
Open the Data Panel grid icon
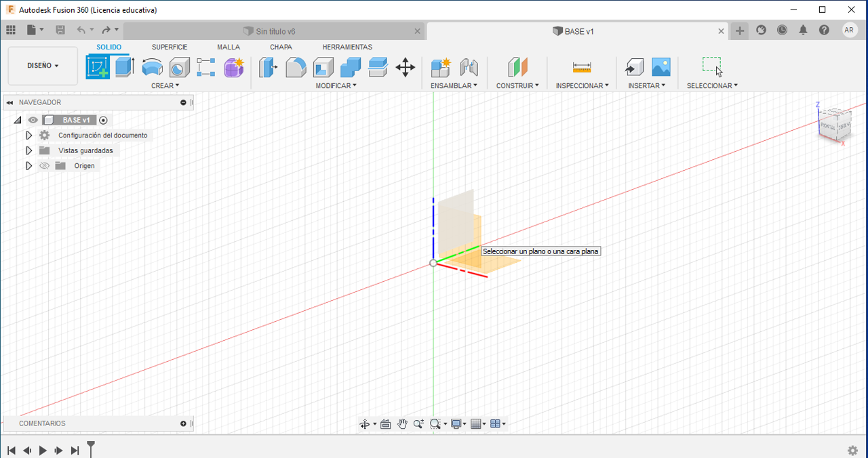(x=10, y=30)
